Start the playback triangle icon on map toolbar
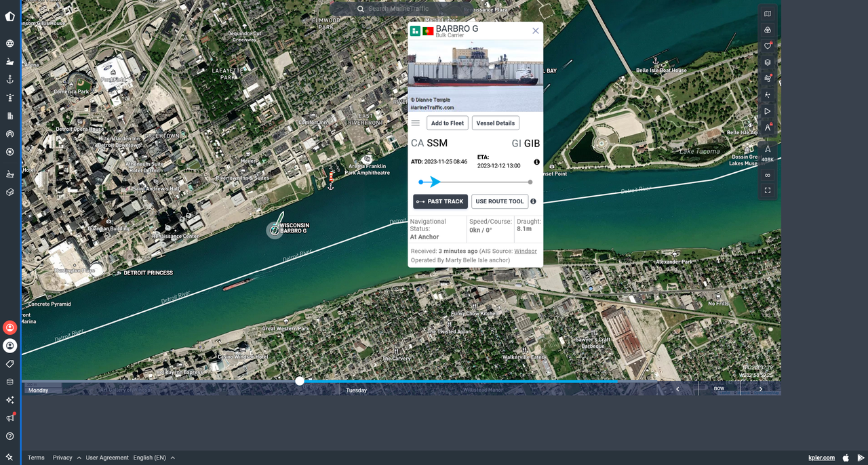868x465 pixels. (x=768, y=111)
